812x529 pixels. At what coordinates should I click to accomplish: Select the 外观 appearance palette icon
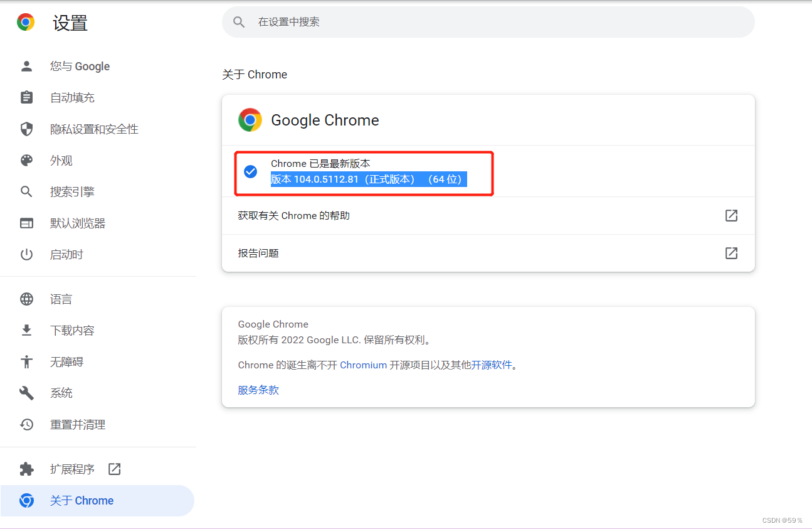pyautogui.click(x=26, y=160)
